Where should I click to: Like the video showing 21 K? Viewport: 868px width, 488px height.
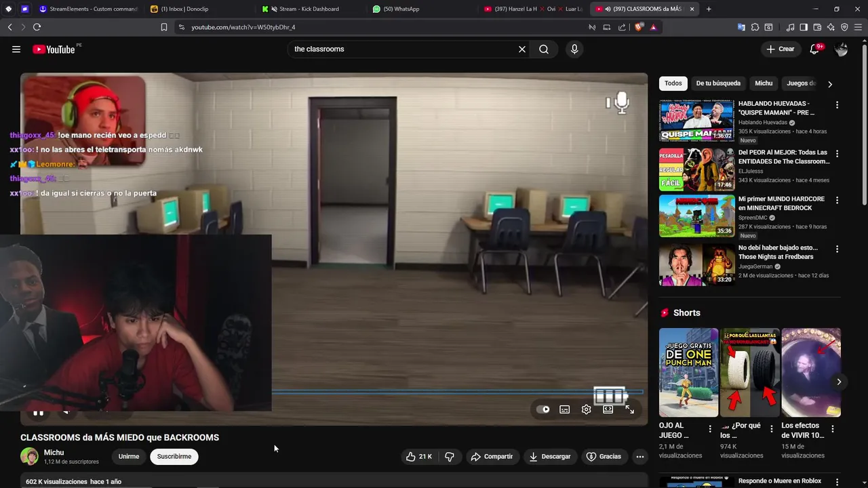click(418, 457)
